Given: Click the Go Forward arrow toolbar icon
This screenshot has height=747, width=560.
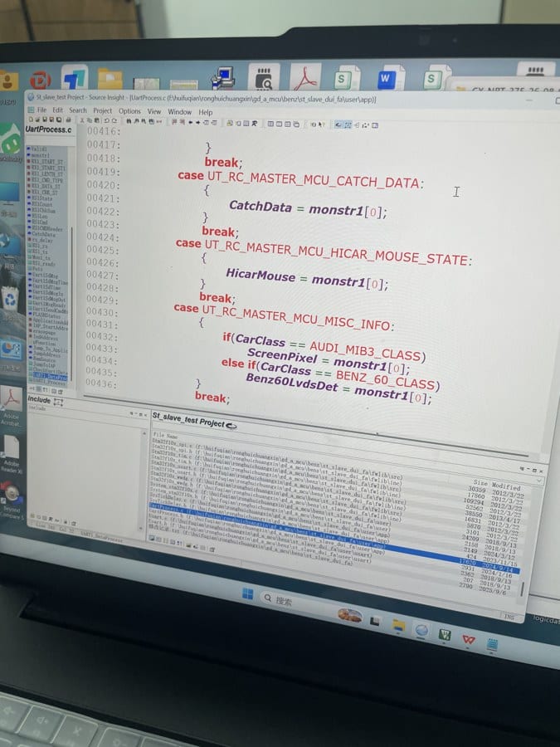Looking at the screenshot, I should (198, 123).
